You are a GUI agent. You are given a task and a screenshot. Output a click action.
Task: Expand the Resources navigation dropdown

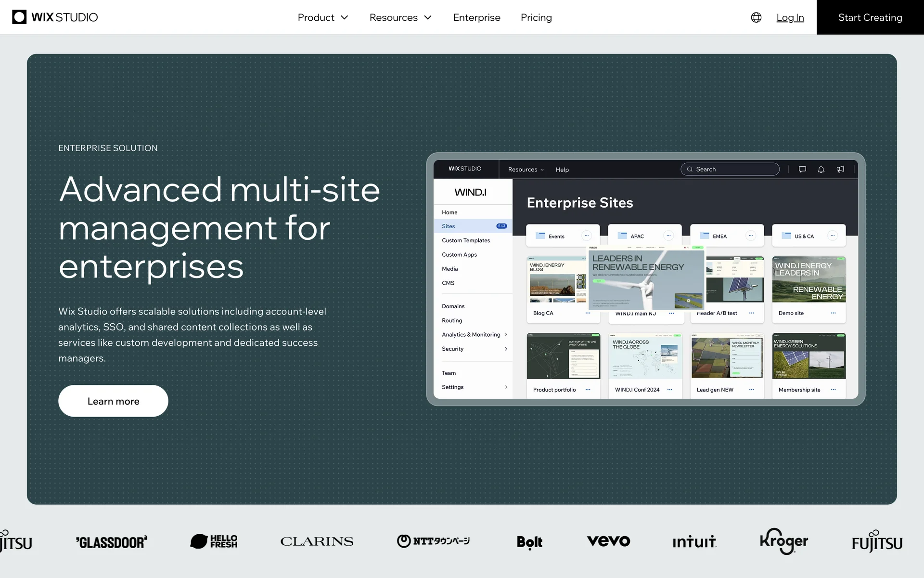(x=400, y=17)
